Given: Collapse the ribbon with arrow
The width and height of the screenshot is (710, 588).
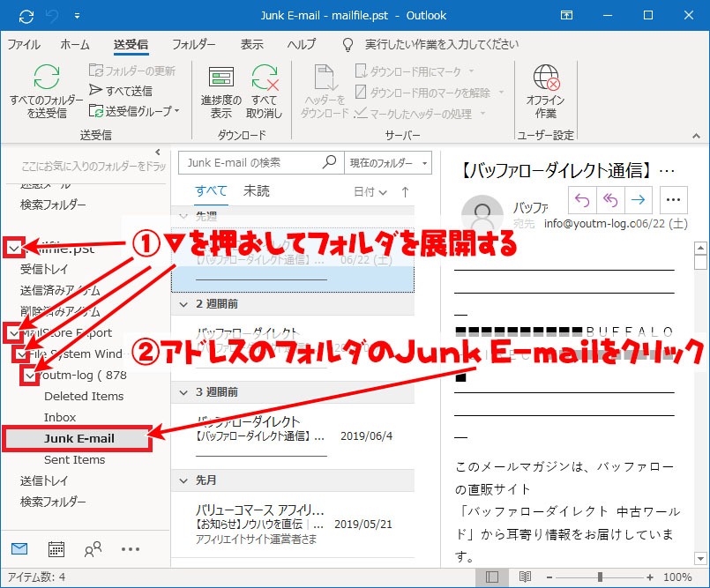Looking at the screenshot, I should [x=696, y=136].
